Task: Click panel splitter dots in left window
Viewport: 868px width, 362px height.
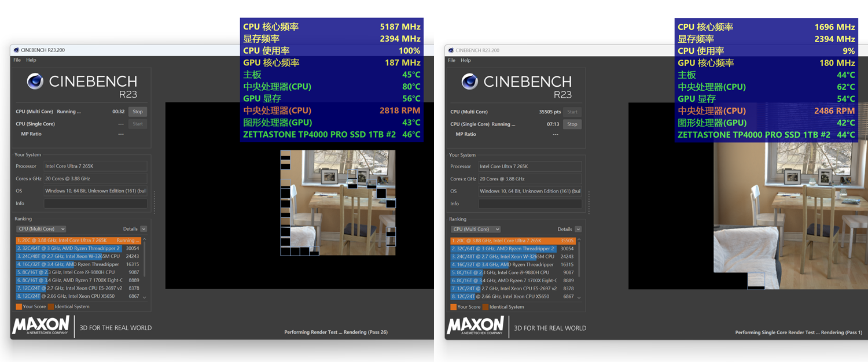Action: [155, 202]
